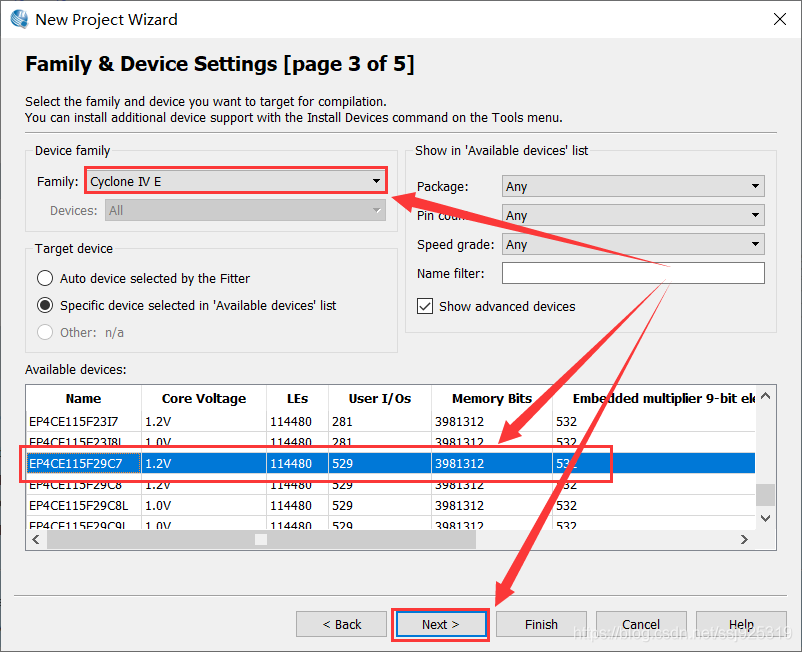Cancel the New Project Wizard
Viewport: 802px width, 652px height.
click(x=641, y=624)
